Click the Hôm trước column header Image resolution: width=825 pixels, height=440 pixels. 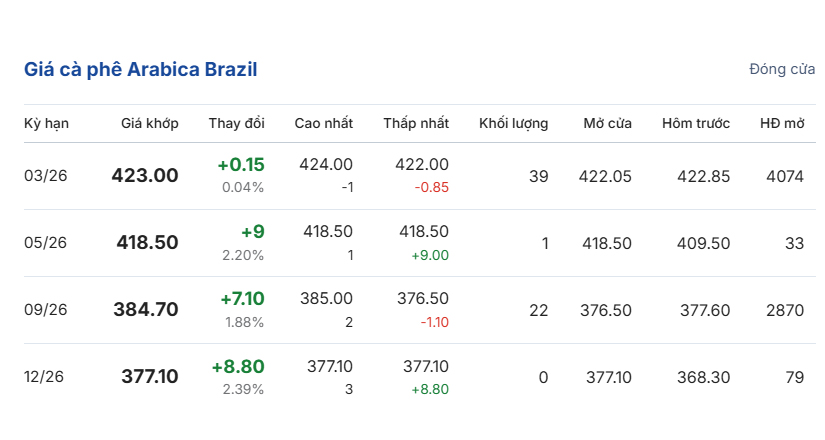696,124
